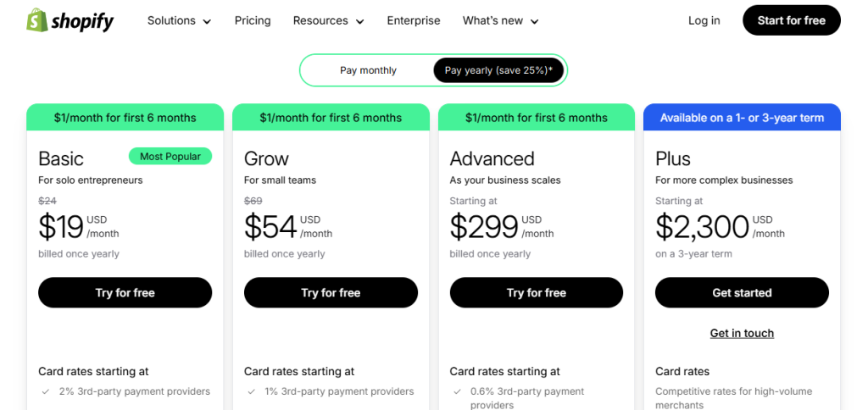868x410 pixels.
Task: Go to the Pricing page
Action: click(253, 20)
